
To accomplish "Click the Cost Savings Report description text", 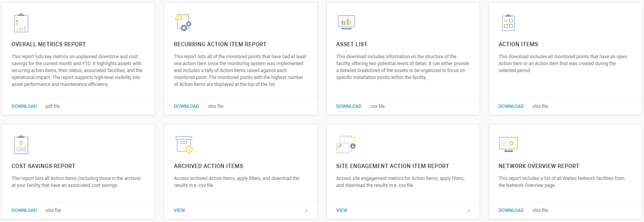I will coord(76,182).
